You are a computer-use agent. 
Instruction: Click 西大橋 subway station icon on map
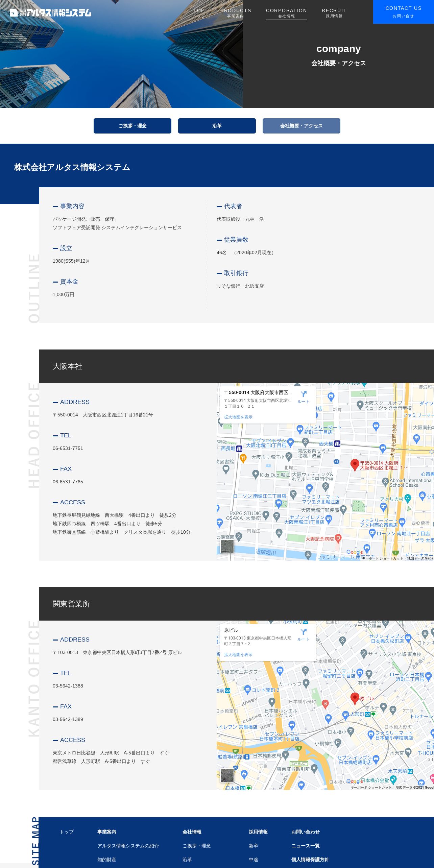click(337, 444)
